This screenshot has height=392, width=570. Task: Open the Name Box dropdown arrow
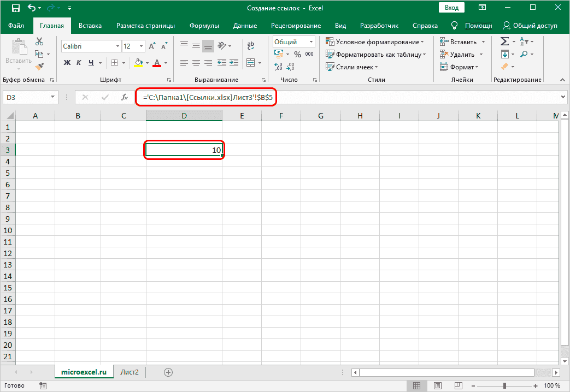53,97
